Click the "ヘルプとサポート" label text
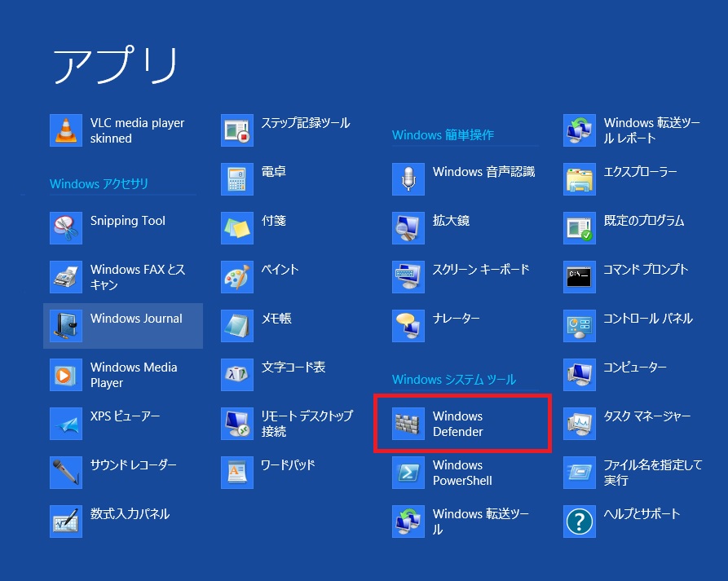The height and width of the screenshot is (581, 728). (x=642, y=513)
